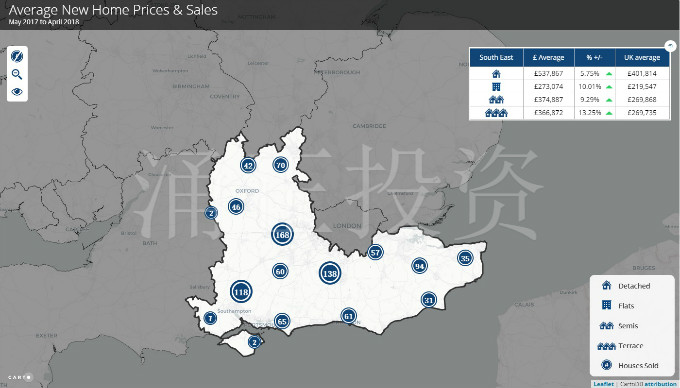This screenshot has width=680, height=388.
Task: Toggle the eye visibility control
Action: [x=17, y=91]
